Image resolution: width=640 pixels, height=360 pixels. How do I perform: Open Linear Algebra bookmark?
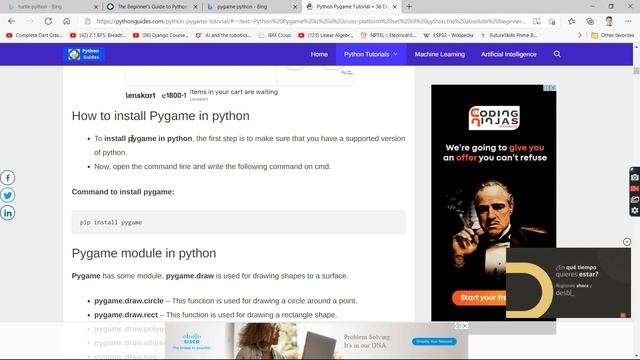point(326,36)
